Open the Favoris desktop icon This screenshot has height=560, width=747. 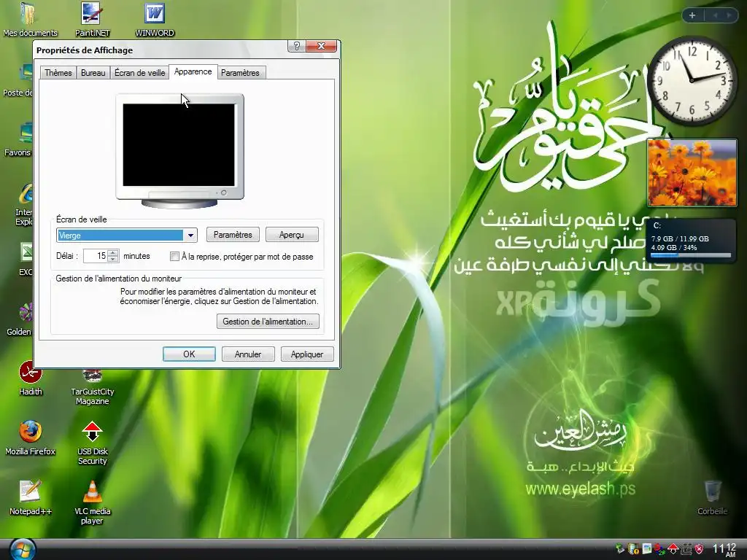19,139
